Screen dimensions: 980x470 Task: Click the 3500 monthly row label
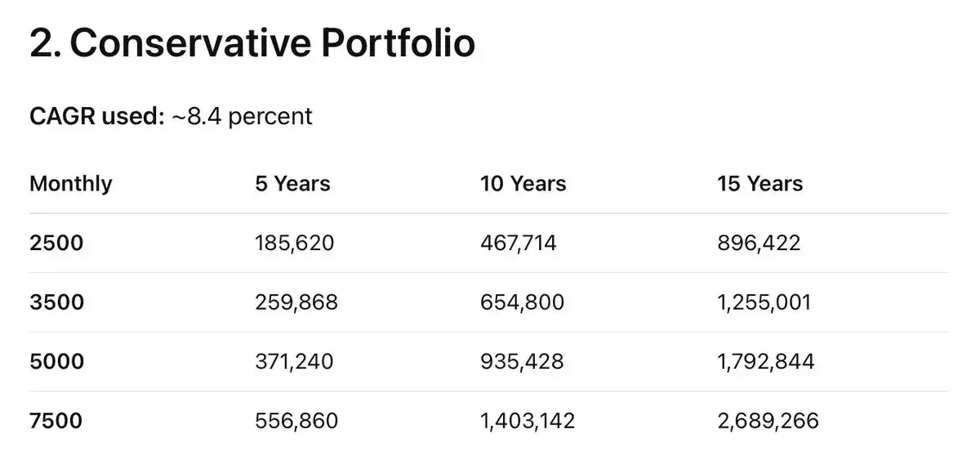(x=56, y=302)
